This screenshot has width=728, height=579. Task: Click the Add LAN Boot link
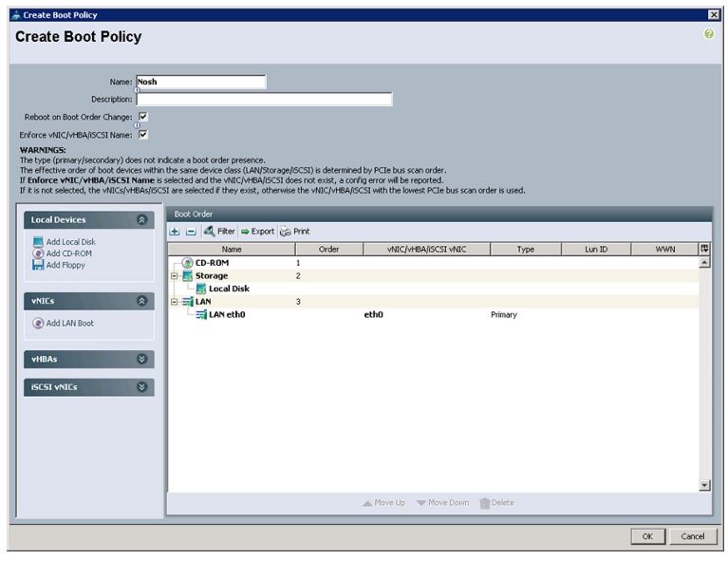pos(69,323)
